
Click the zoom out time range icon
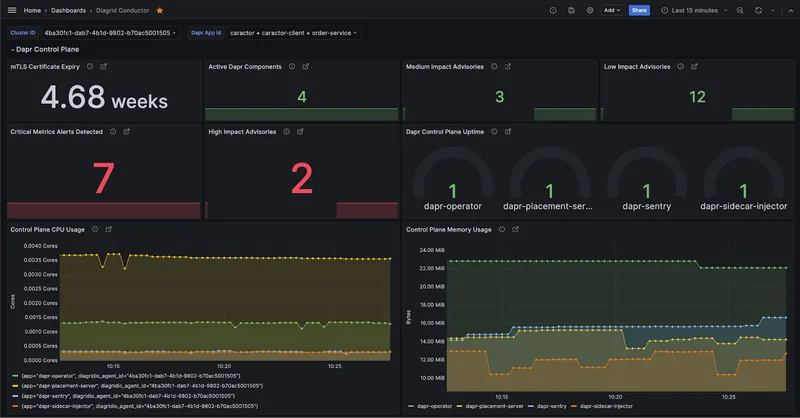(x=740, y=10)
